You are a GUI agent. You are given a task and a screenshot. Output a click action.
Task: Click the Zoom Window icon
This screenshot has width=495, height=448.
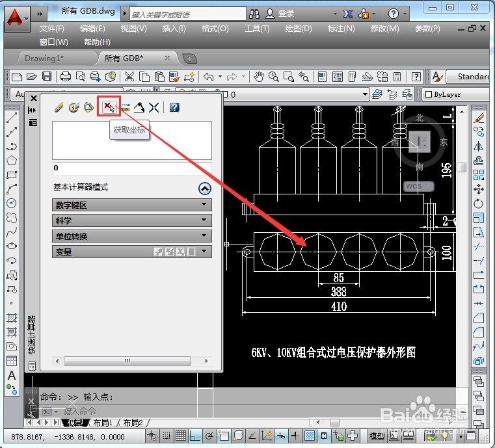tap(289, 76)
